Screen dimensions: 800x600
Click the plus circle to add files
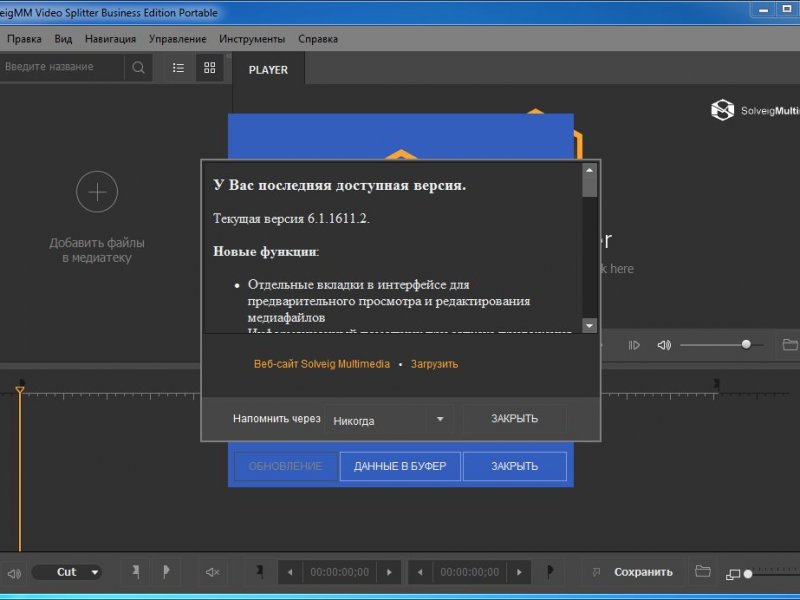97,192
